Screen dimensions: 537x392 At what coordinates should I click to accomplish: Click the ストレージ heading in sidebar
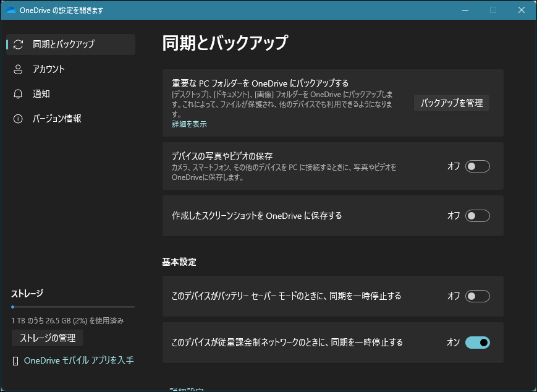[27, 294]
